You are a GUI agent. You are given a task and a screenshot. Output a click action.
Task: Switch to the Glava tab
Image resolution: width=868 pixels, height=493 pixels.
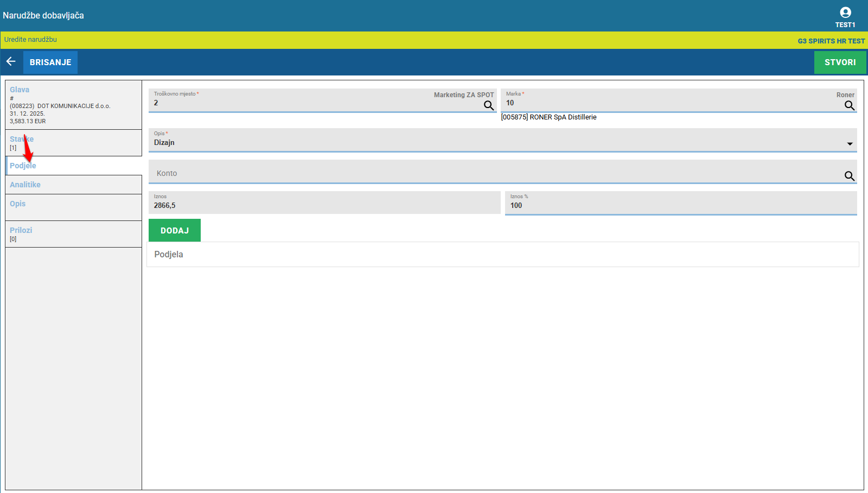pos(20,90)
